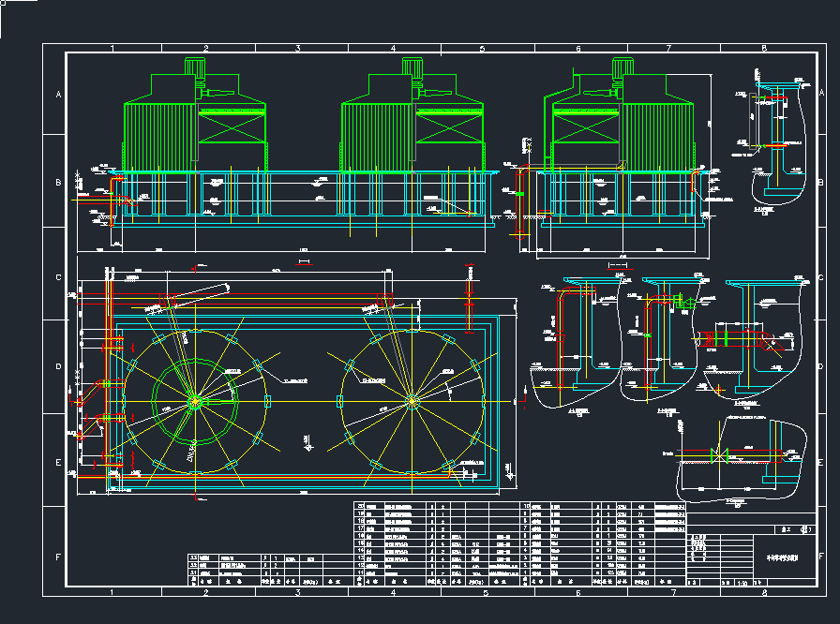840x624 pixels.
Task: Click grid row label A on the left border
Action: [x=57, y=95]
